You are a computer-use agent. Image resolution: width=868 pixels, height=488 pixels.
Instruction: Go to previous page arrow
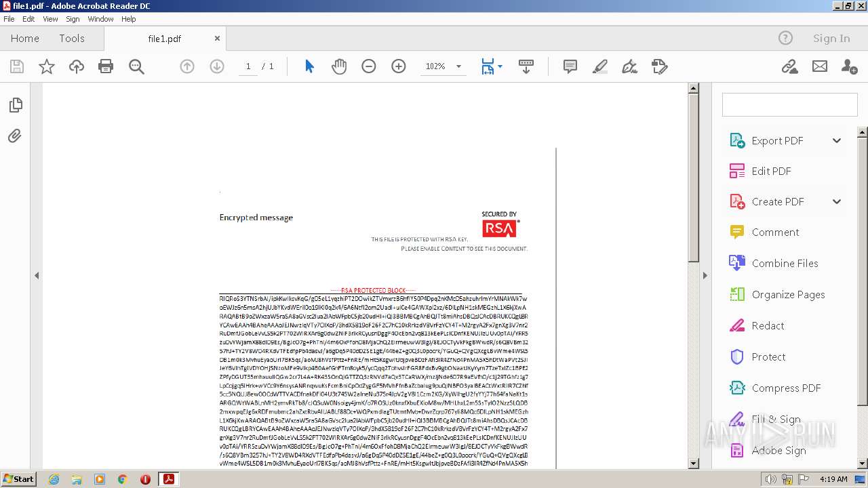click(187, 66)
